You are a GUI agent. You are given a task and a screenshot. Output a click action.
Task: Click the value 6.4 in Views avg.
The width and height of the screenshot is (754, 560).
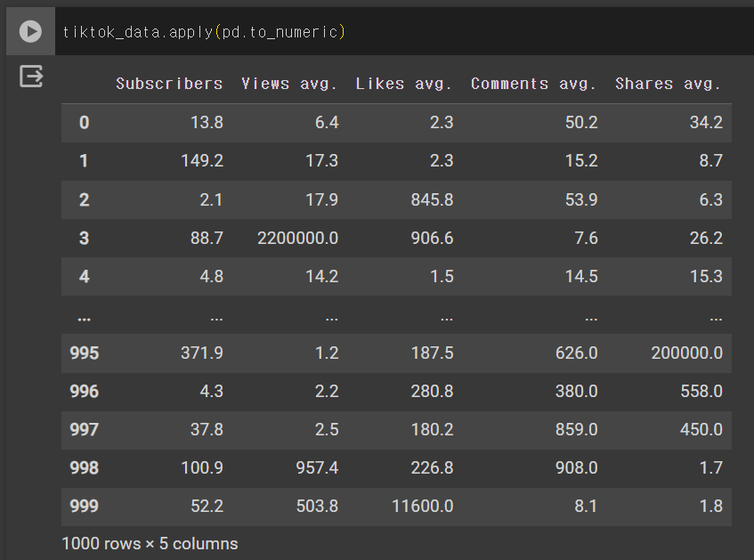tap(327, 122)
